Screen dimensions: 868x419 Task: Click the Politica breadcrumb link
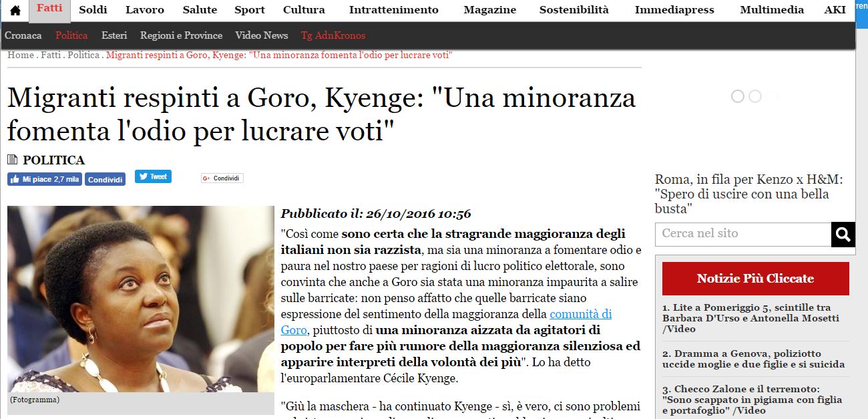pos(83,55)
